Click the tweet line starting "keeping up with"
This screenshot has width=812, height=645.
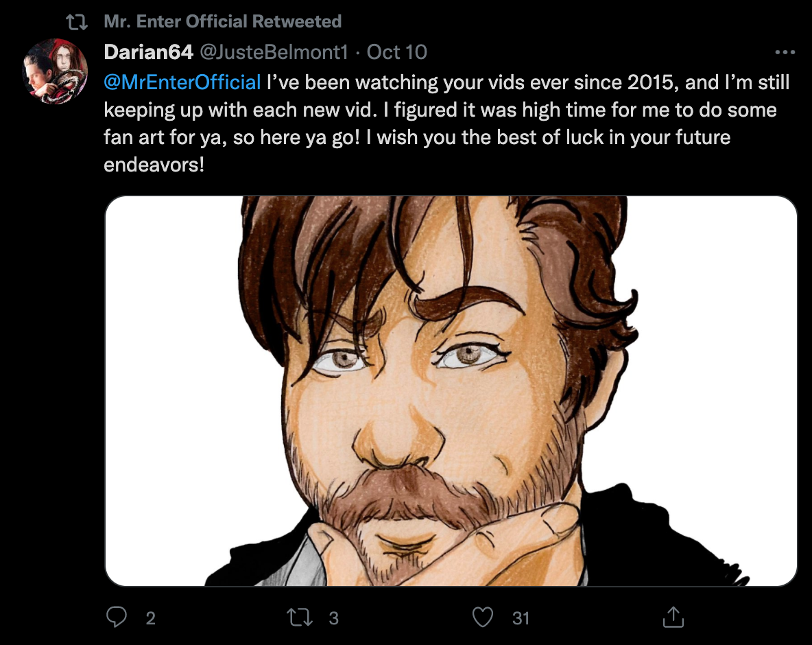click(x=440, y=110)
